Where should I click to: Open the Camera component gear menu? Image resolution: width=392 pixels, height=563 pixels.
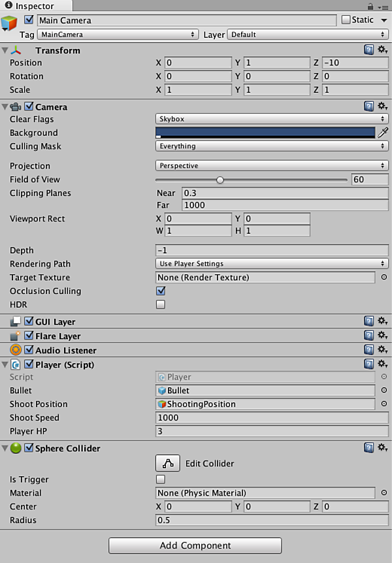pyautogui.click(x=382, y=106)
